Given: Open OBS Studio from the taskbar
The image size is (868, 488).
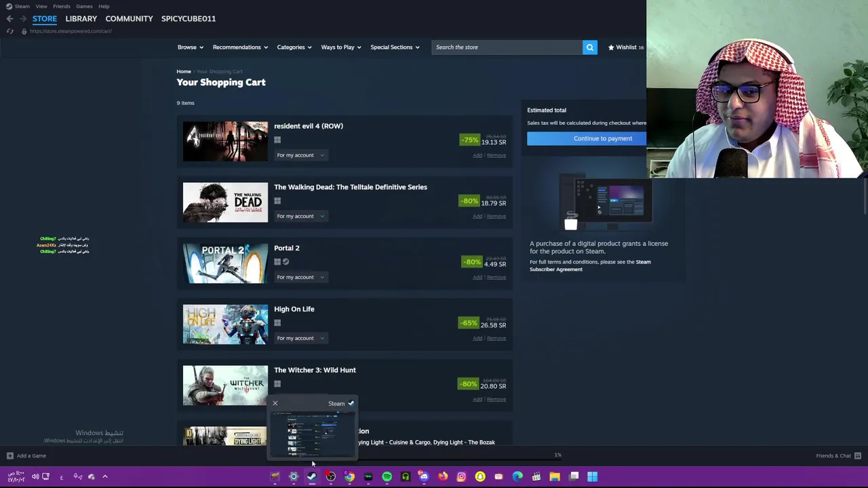Looking at the screenshot, I should click(330, 476).
